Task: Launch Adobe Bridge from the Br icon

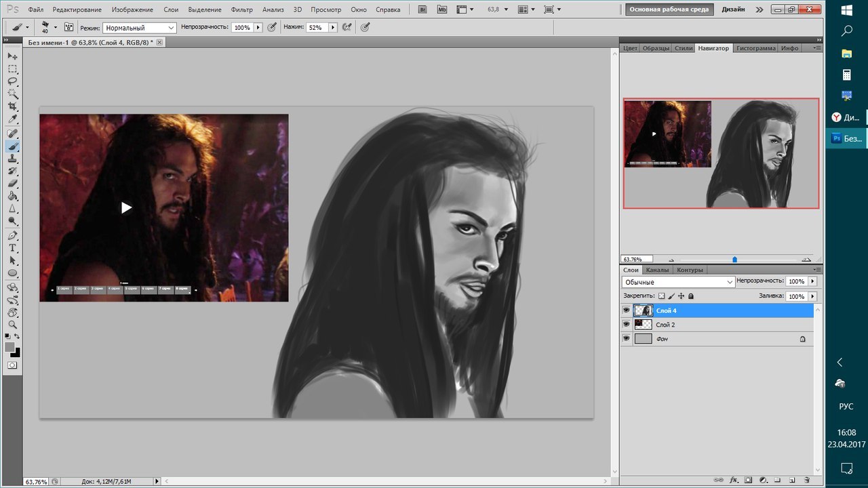Action: pos(423,9)
